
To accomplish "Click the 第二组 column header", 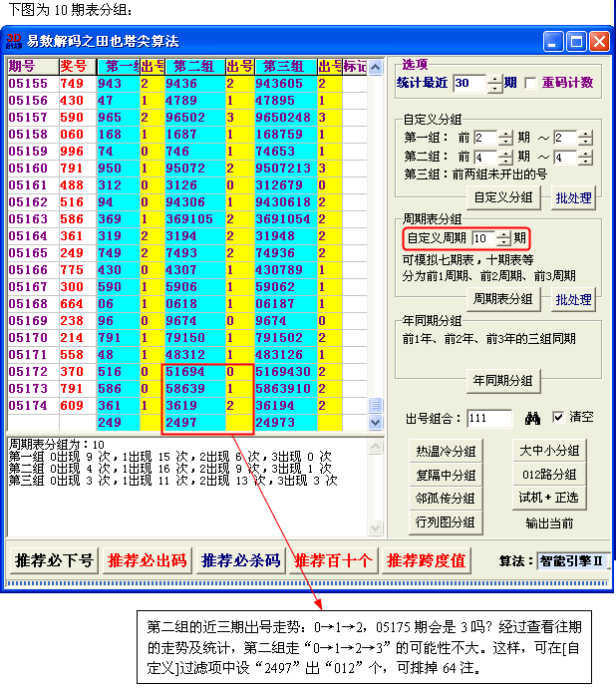I will click(x=193, y=67).
